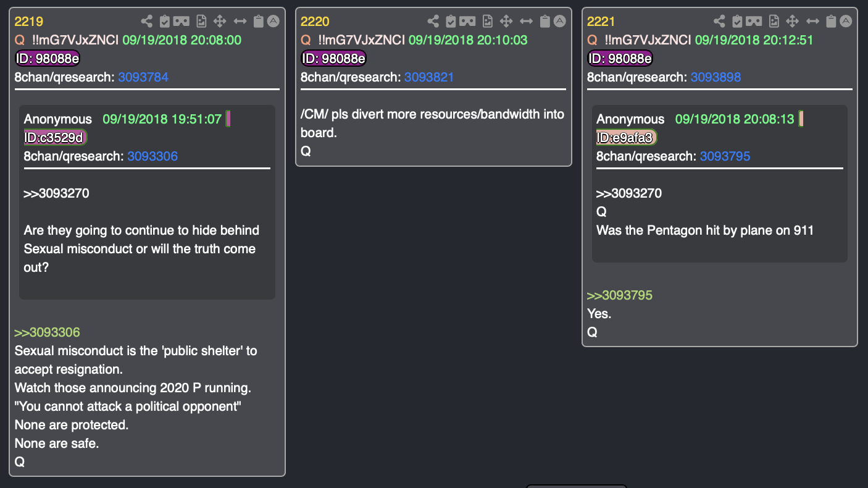Image resolution: width=868 pixels, height=488 pixels.
Task: Open quoted post link 3093795 in Anonymous box
Action: coord(725,156)
